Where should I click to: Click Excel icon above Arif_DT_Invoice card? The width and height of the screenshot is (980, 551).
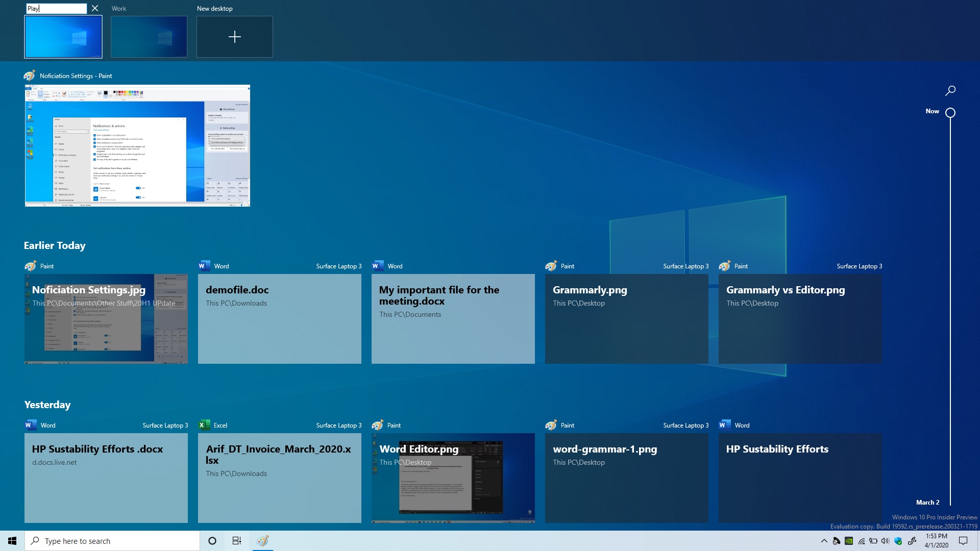coord(204,425)
